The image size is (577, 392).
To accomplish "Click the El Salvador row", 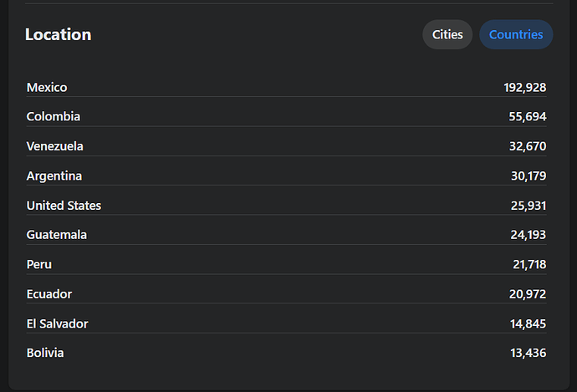I will pos(286,323).
